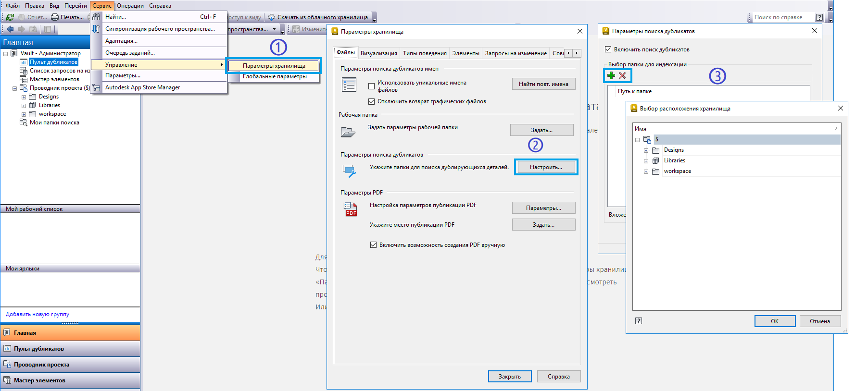Click Отмена in the vault location dialog
Screen dimensions: 868x391
coord(820,321)
